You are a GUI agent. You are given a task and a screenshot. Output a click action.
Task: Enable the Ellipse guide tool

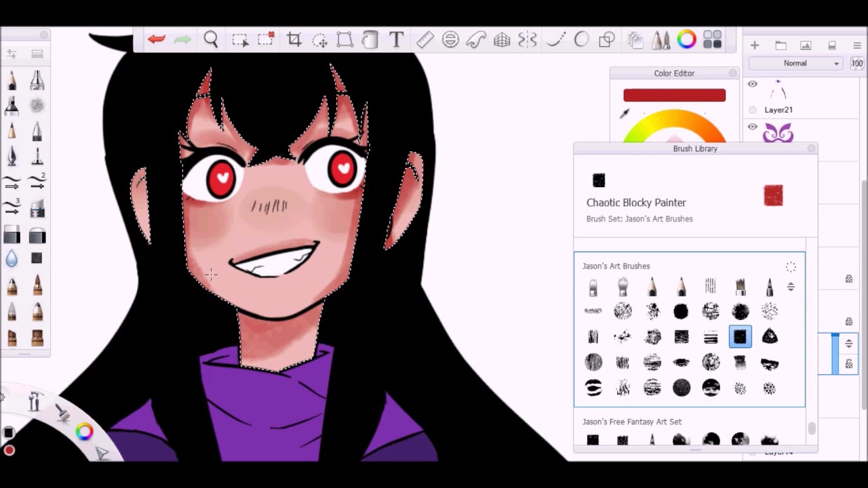coord(450,40)
